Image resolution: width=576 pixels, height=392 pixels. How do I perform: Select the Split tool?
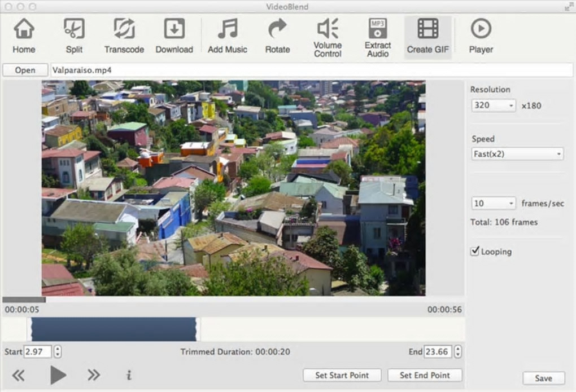[x=74, y=37]
